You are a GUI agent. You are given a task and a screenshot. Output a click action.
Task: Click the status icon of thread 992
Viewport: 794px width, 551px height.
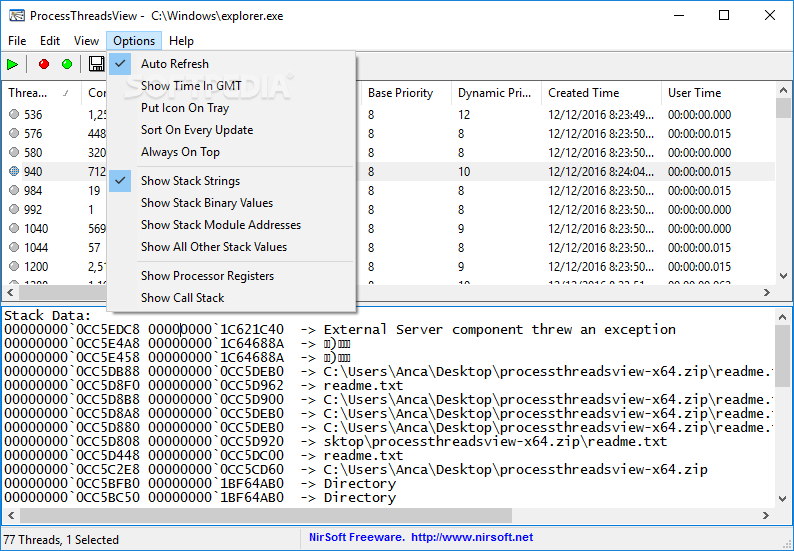[x=14, y=210]
